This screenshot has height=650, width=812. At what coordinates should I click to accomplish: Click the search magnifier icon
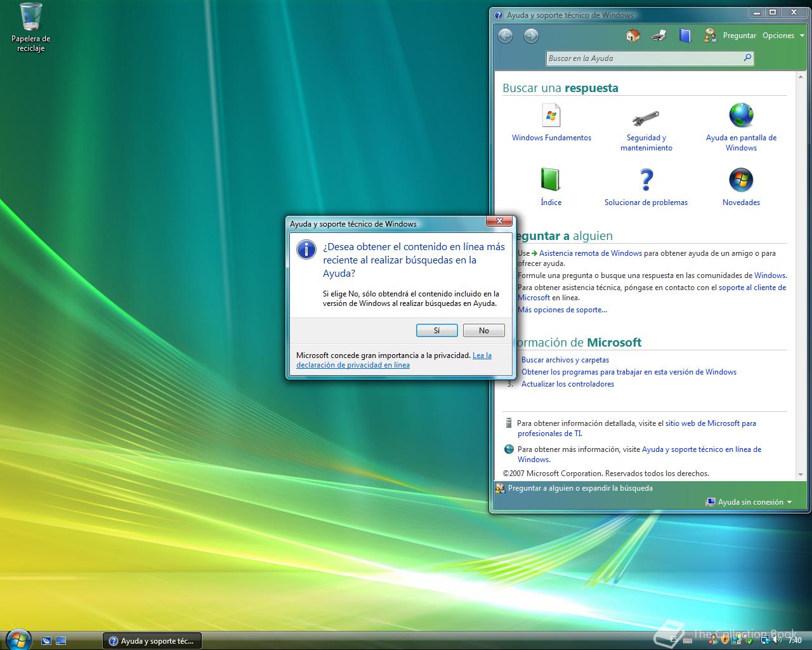(x=747, y=58)
